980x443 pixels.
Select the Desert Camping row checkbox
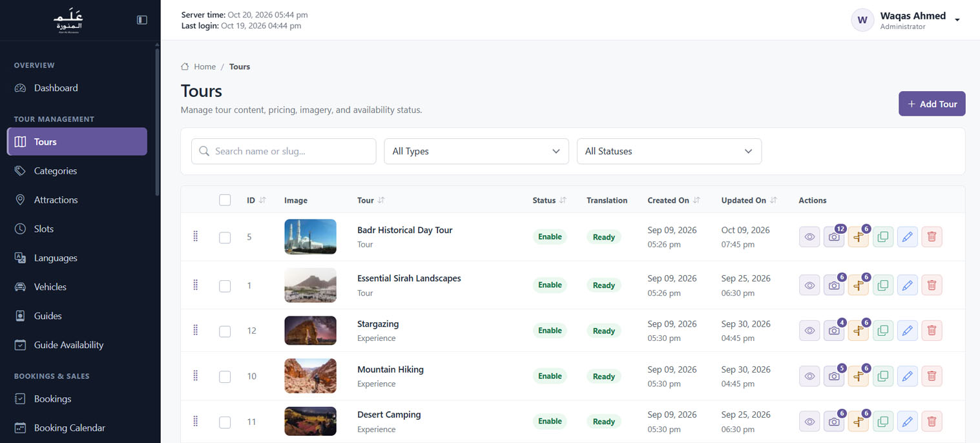coord(225,422)
